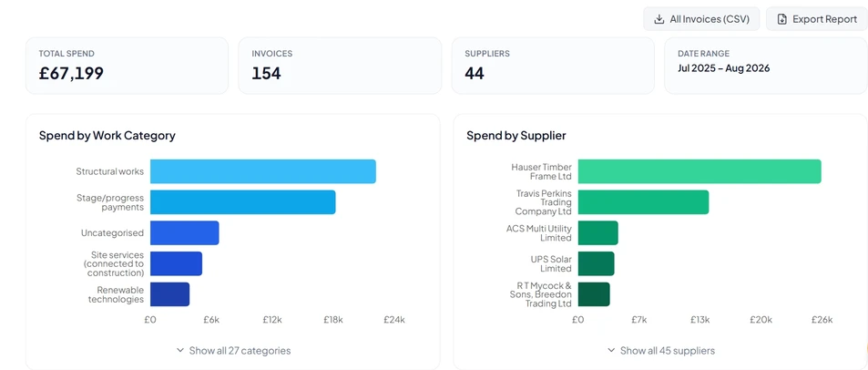This screenshot has width=868, height=370.
Task: Click the Uncategorised axis label
Action: point(112,232)
